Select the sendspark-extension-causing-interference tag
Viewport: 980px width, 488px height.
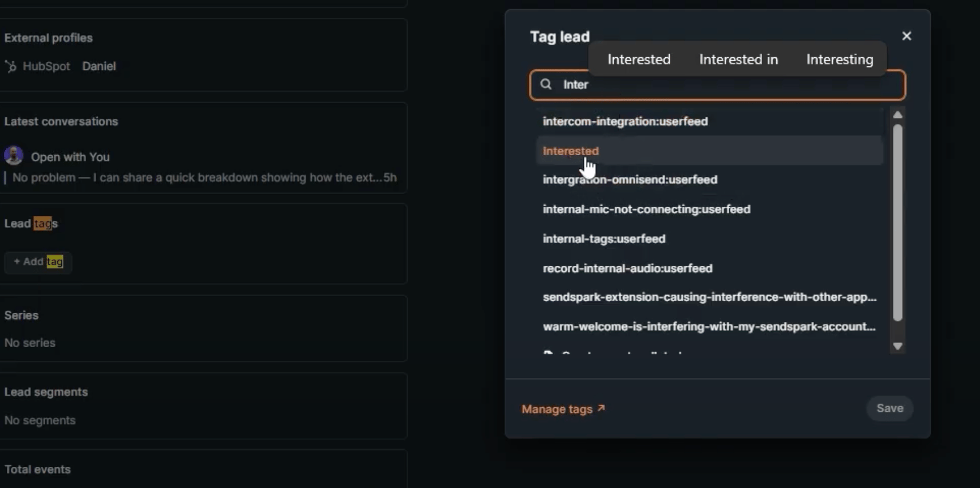tap(710, 297)
